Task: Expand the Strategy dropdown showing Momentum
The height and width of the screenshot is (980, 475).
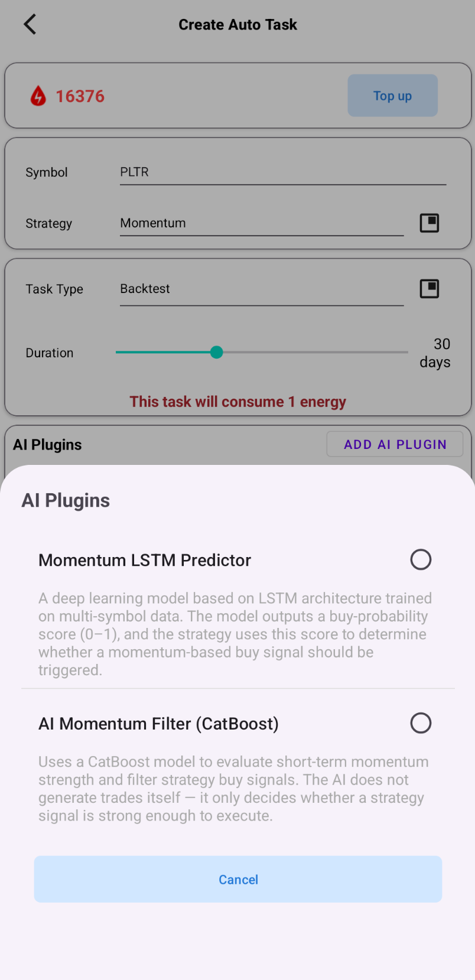Action: (x=261, y=223)
